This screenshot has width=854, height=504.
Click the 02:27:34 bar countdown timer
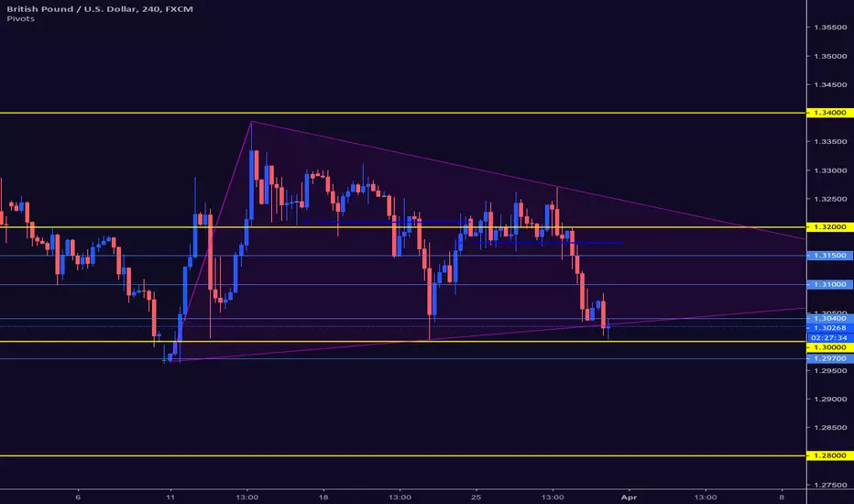(x=830, y=338)
